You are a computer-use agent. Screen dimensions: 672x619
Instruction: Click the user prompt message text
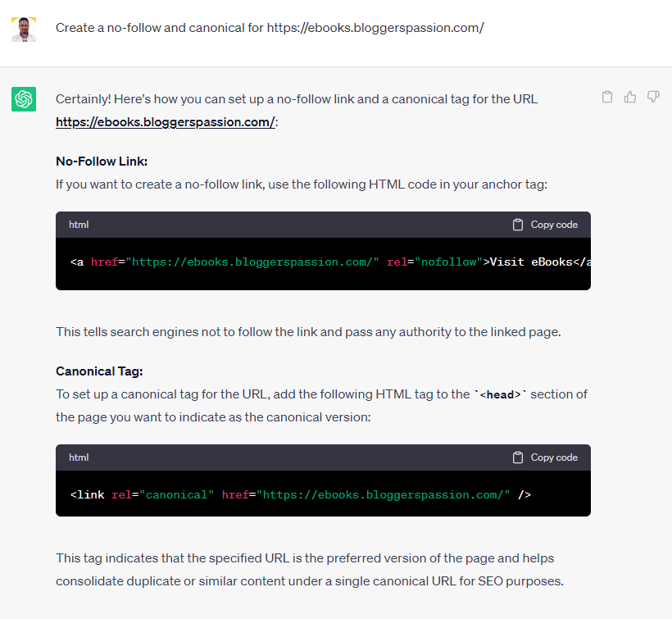(x=270, y=28)
